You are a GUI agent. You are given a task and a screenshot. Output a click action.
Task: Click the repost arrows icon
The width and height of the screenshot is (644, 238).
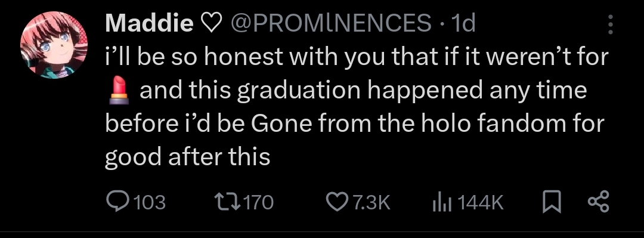(228, 202)
